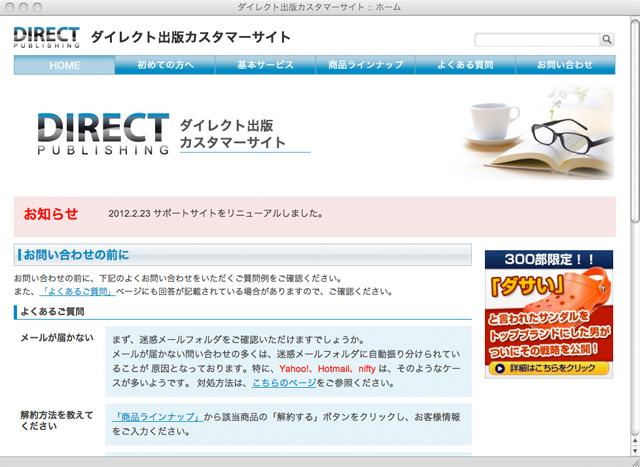Viewport: 640px width, 467px height.
Task: Click the orange sandal ad banner
Action: [549, 314]
